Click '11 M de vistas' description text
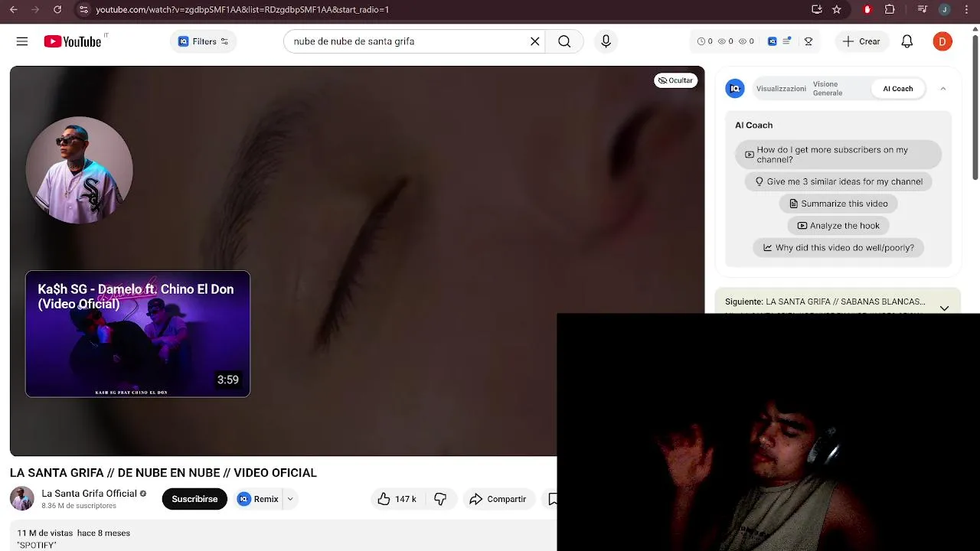This screenshot has width=980, height=551. coord(45,533)
